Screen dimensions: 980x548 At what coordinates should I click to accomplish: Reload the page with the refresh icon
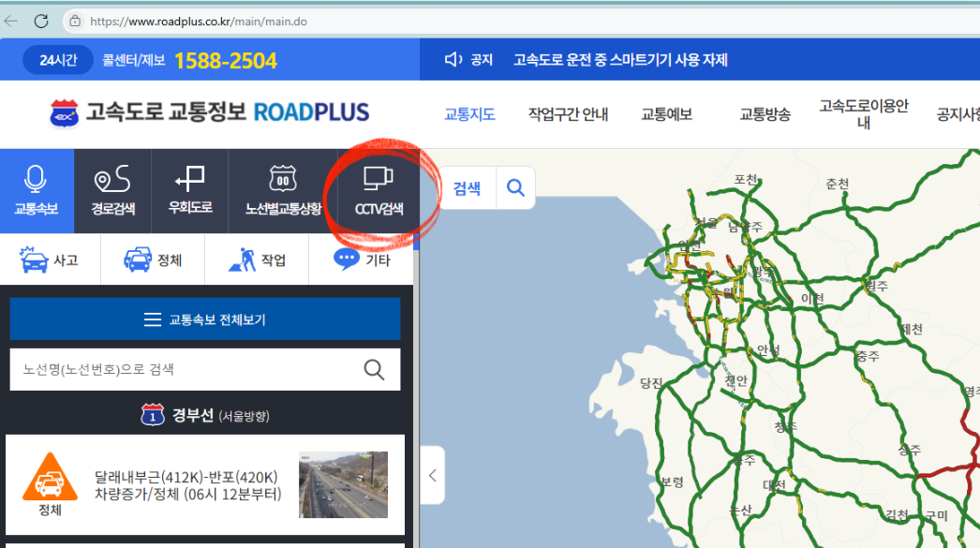pyautogui.click(x=41, y=22)
